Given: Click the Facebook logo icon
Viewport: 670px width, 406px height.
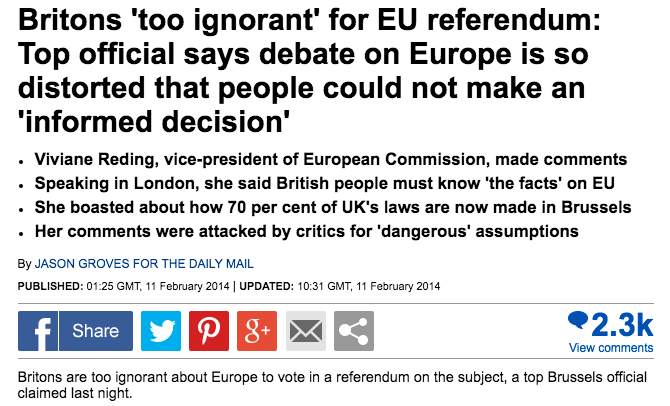Looking at the screenshot, I should click(38, 331).
